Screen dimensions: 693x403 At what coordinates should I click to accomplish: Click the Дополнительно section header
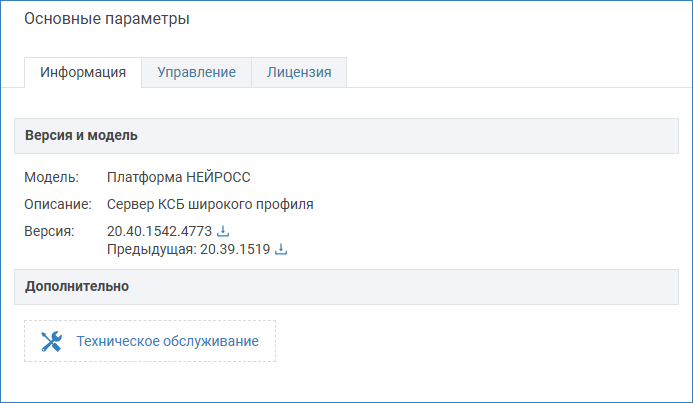pos(346,287)
